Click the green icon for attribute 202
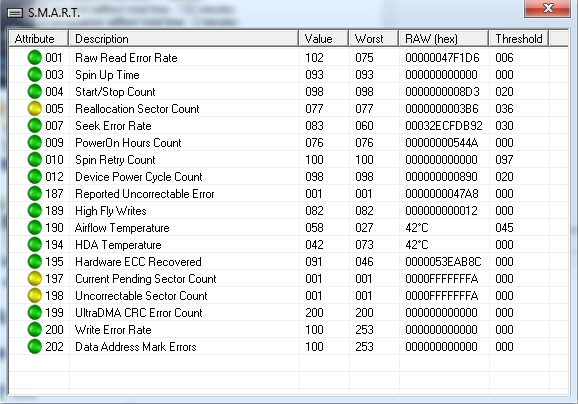578x404 pixels. pyautogui.click(x=35, y=346)
